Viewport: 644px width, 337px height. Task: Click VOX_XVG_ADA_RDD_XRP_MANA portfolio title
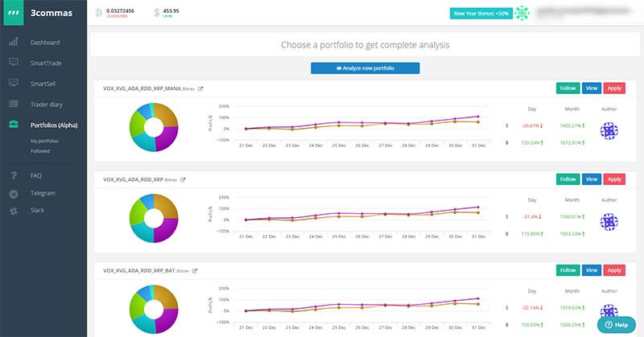(x=142, y=88)
